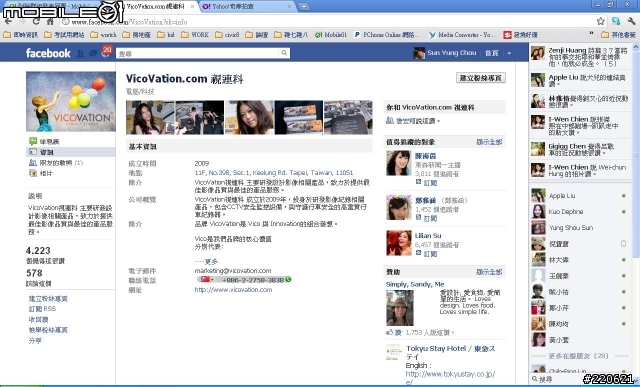
Task: Open the VicoVation page profile picture
Action: click(71, 101)
